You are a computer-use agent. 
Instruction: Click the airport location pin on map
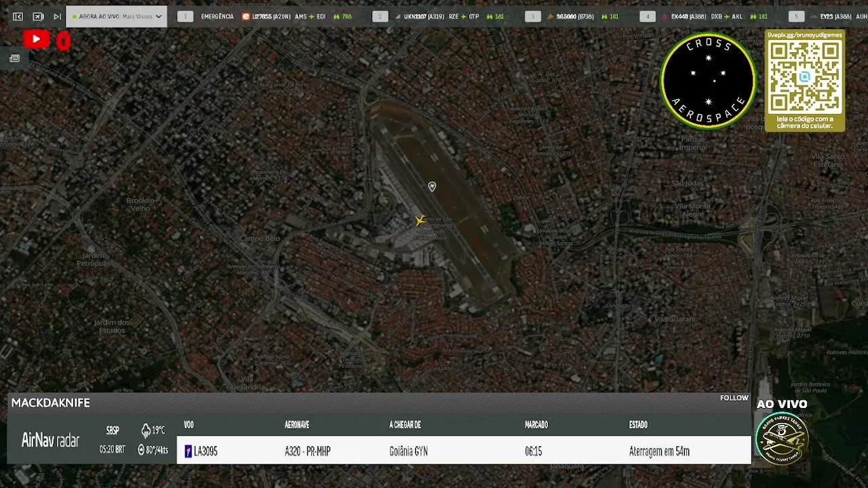(x=432, y=186)
